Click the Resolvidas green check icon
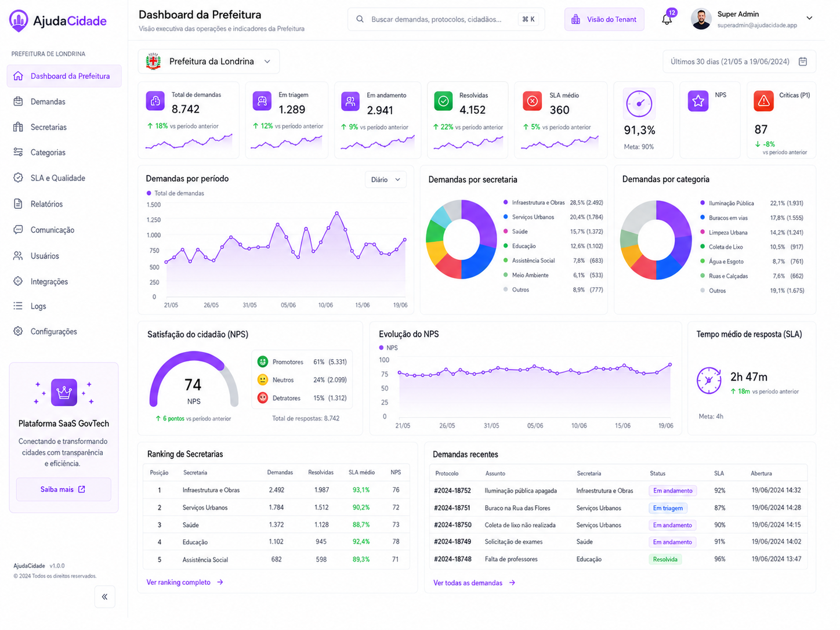 444,101
